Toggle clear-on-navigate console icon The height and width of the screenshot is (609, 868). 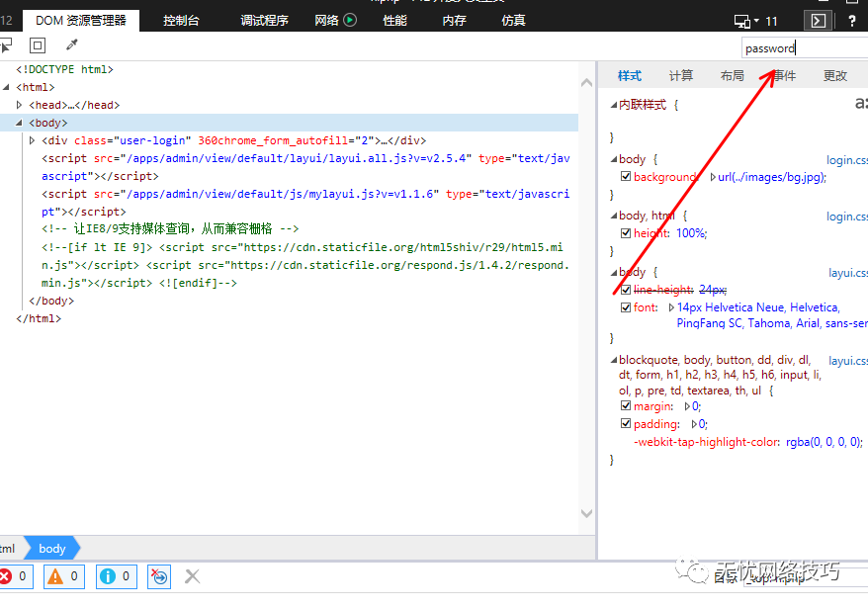click(x=159, y=576)
